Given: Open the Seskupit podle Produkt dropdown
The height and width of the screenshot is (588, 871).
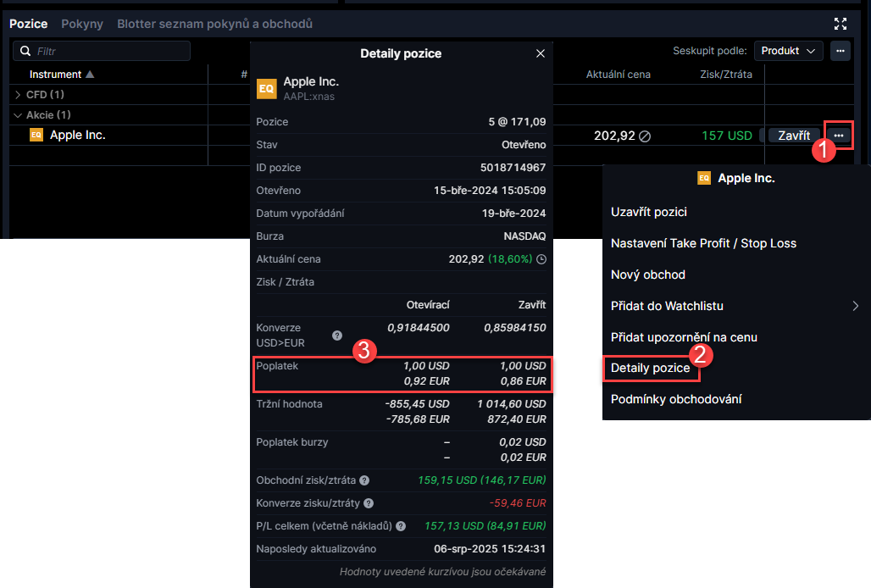Looking at the screenshot, I should tap(788, 51).
